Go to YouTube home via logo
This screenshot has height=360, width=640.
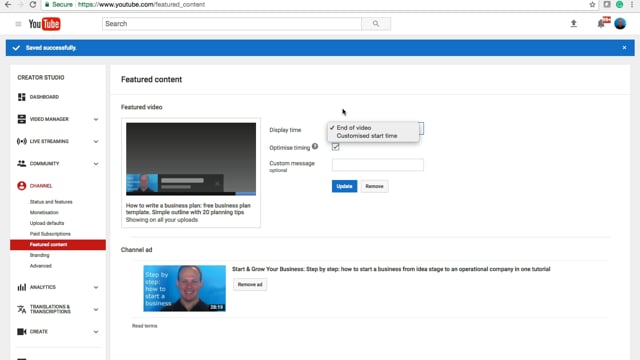[x=44, y=24]
